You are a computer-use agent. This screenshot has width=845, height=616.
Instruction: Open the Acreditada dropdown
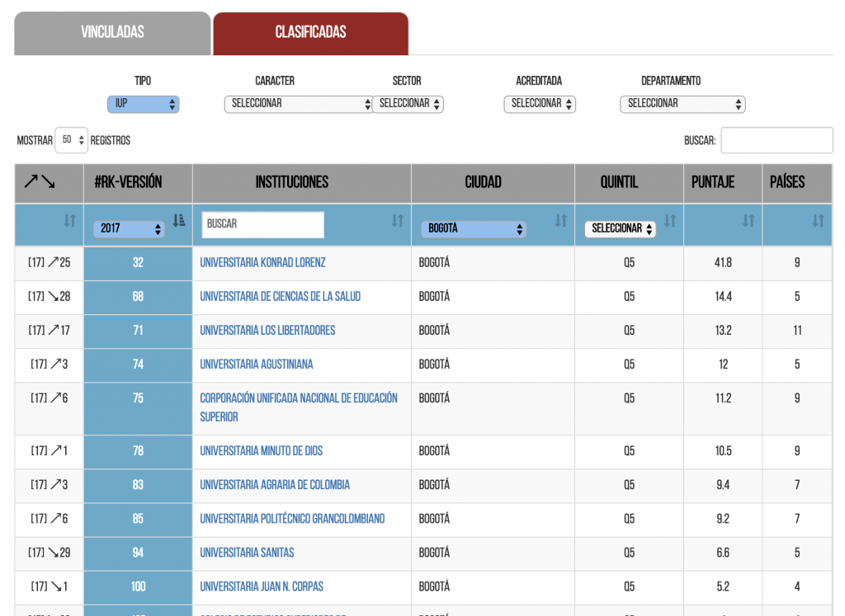(540, 104)
